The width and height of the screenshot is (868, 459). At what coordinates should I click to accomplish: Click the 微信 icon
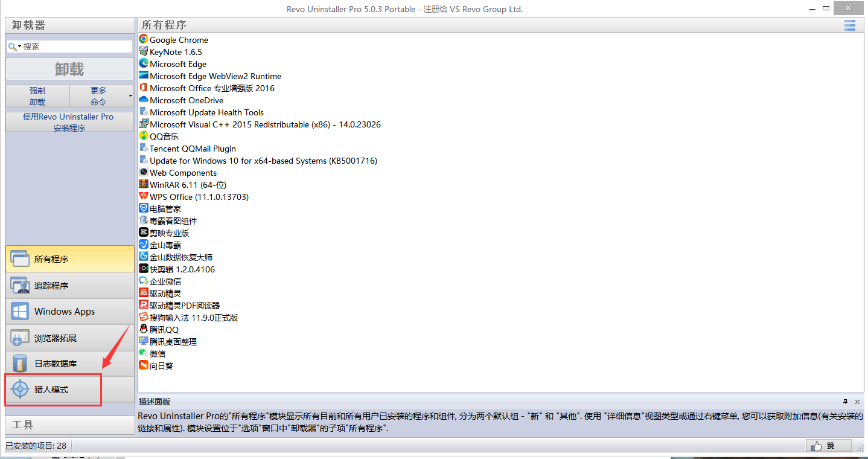point(144,353)
